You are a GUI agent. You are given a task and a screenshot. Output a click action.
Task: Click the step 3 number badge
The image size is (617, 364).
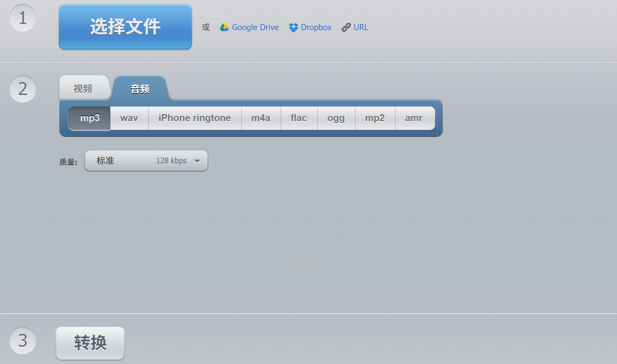pos(23,341)
